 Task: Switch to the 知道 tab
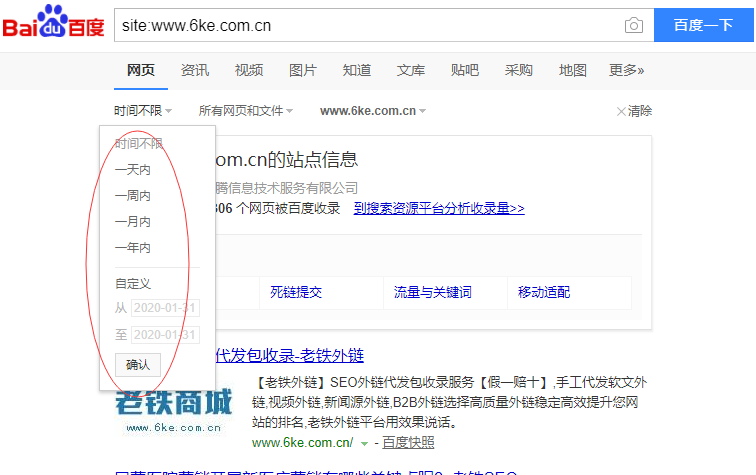pos(357,70)
